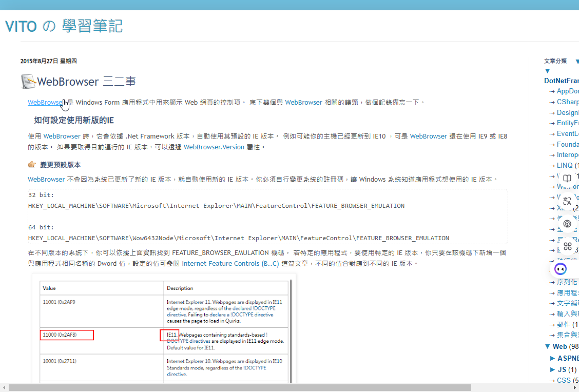
Task: Open the WebBrowser link before 相關的議題
Action: (303, 102)
